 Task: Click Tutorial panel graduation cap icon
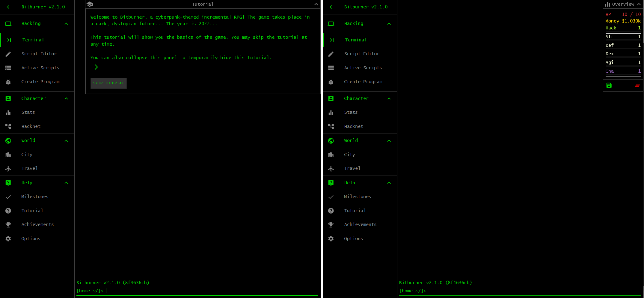coord(90,4)
